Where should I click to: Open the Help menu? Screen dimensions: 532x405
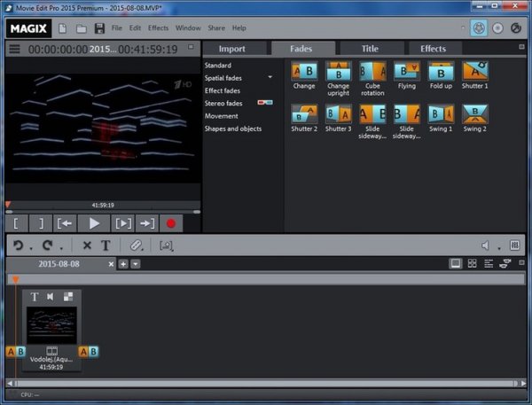(x=239, y=27)
